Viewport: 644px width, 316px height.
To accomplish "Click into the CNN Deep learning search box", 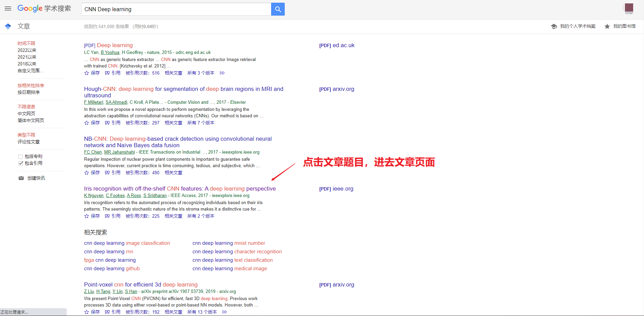I will [176, 9].
